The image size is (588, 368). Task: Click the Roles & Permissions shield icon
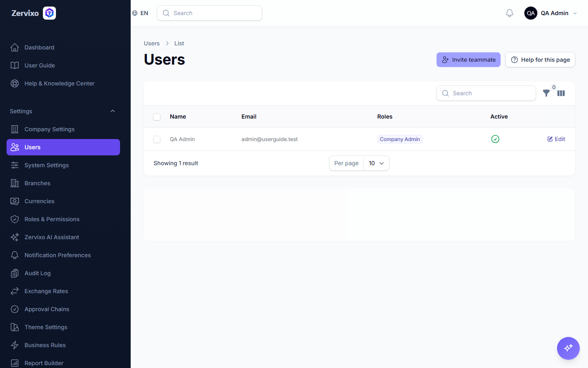[x=15, y=219]
